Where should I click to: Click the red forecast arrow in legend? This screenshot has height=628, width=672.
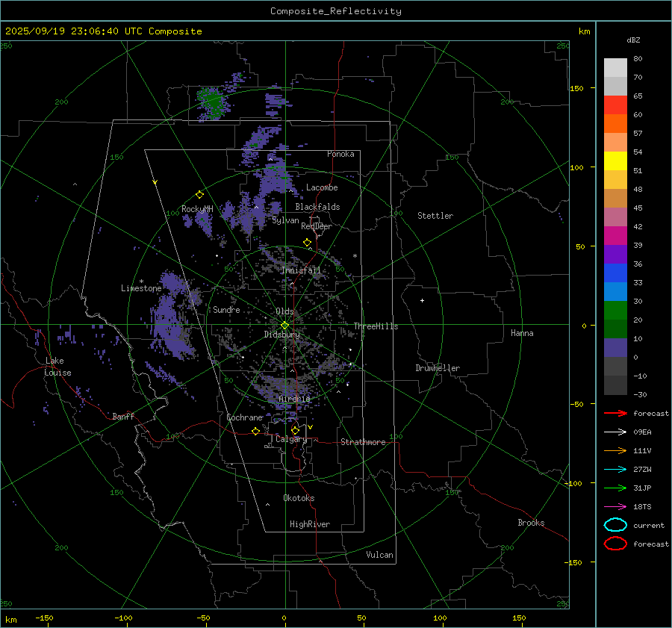pyautogui.click(x=615, y=413)
